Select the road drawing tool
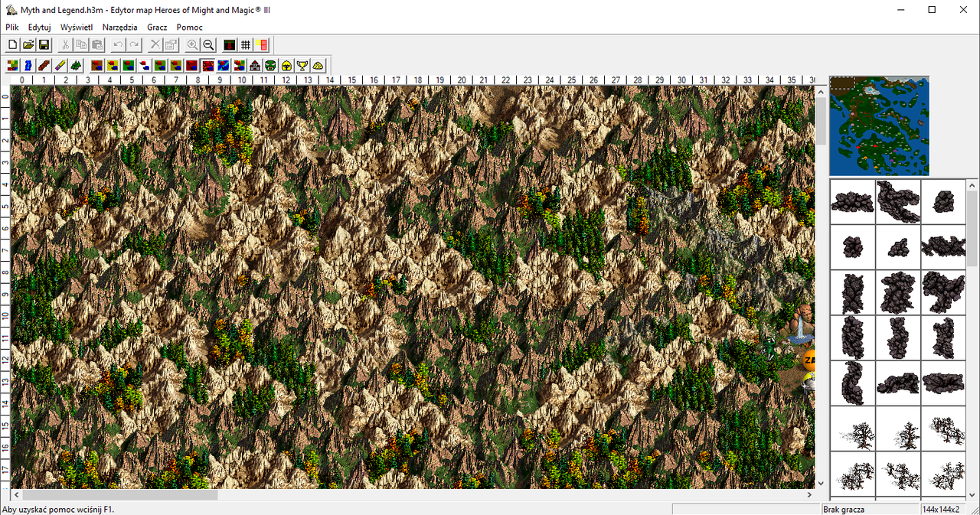This screenshot has height=515, width=980. 44,66
